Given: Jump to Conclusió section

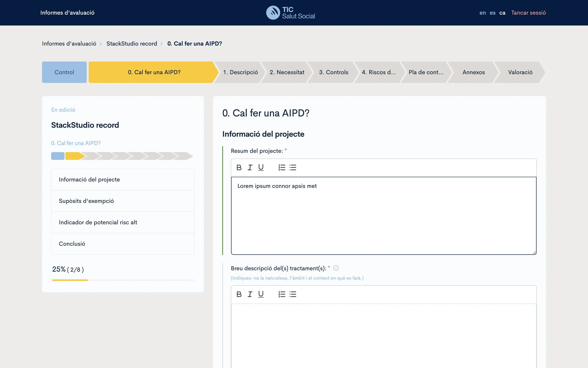Looking at the screenshot, I should pyautogui.click(x=123, y=244).
